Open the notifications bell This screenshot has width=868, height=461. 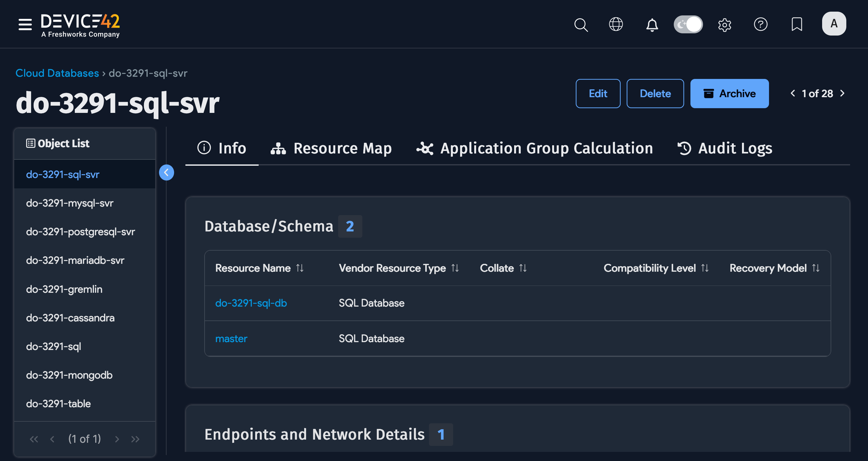652,24
